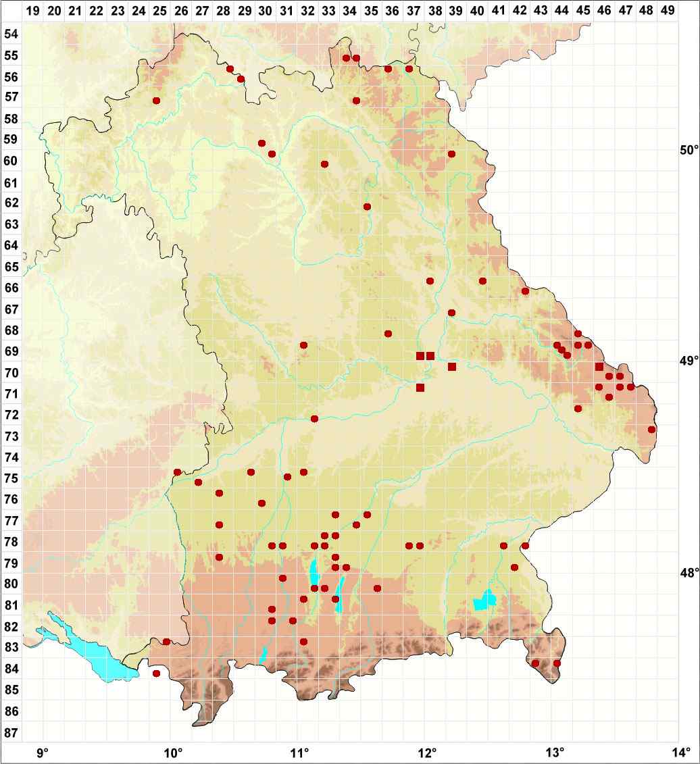
Task: Click the cyan Chiemsee lake in the southeast
Action: 485,601
